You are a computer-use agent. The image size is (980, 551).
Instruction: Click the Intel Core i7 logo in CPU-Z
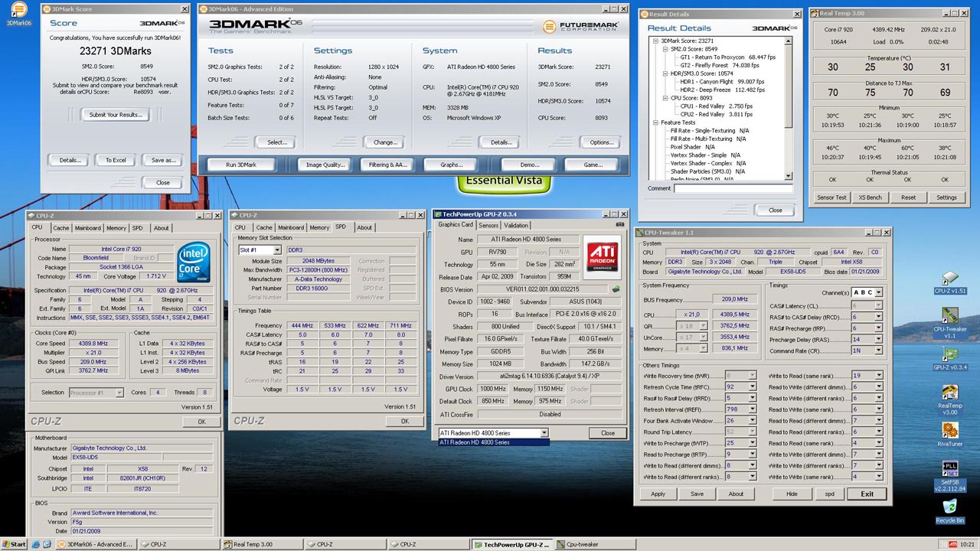coord(194,262)
